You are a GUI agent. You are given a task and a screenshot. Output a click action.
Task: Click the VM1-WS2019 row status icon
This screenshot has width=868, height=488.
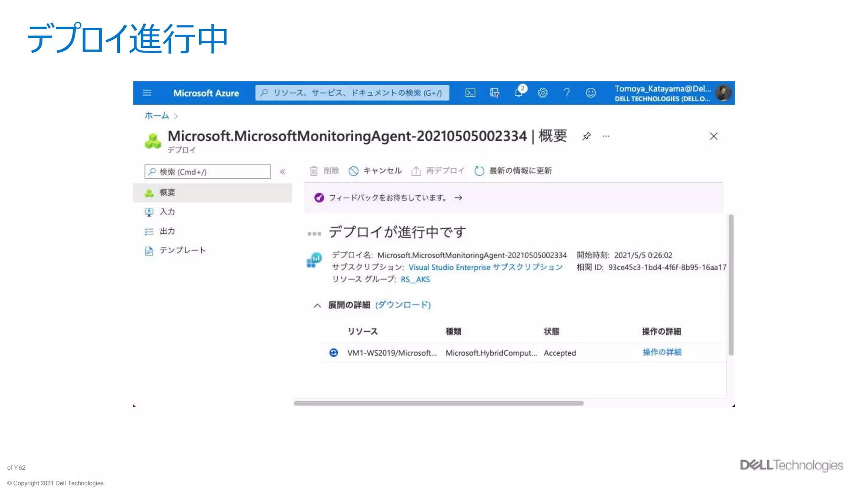[x=334, y=352]
